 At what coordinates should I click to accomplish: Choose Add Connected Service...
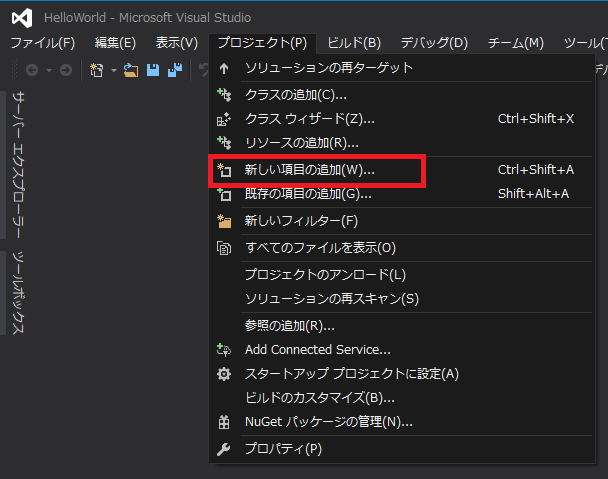click(x=402, y=349)
